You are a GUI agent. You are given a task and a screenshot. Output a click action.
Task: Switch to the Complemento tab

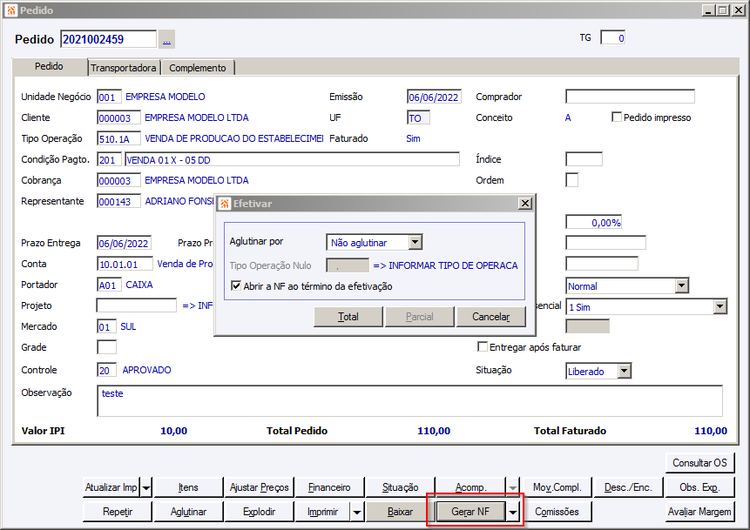198,68
